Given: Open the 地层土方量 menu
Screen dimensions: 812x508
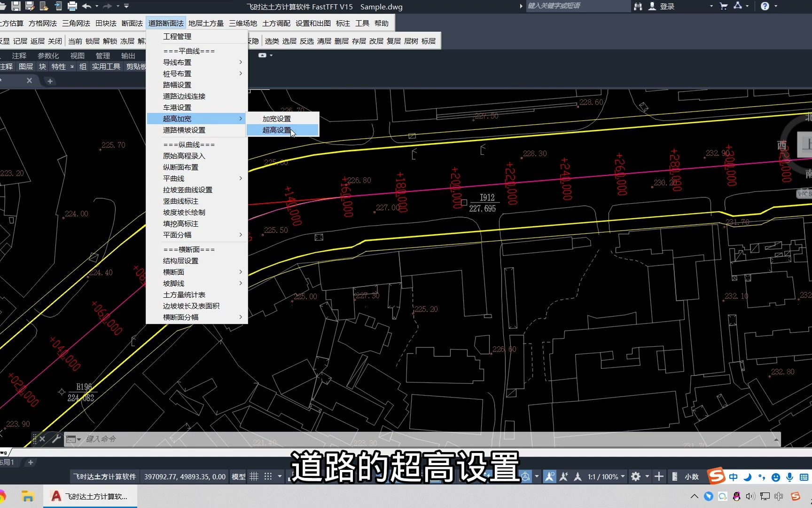Looking at the screenshot, I should (x=206, y=23).
